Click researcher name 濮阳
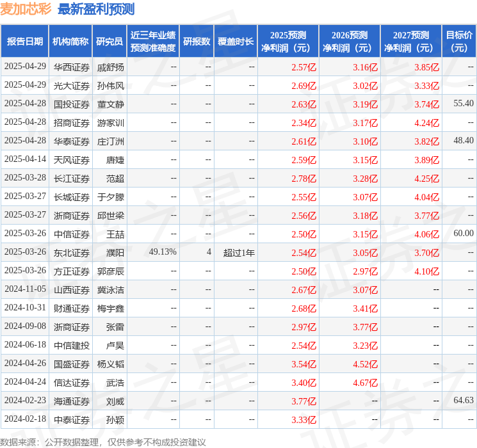477x448 pixels. (115, 253)
